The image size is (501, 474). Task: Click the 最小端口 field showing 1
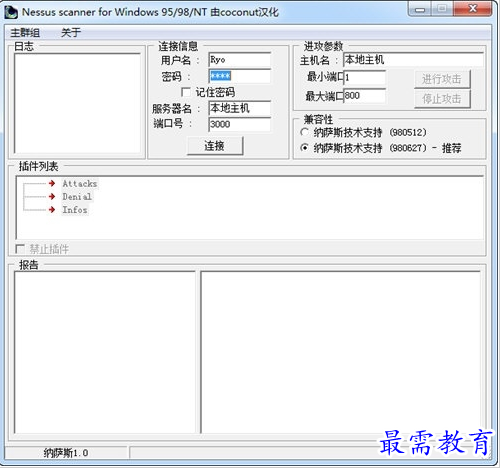[364, 78]
